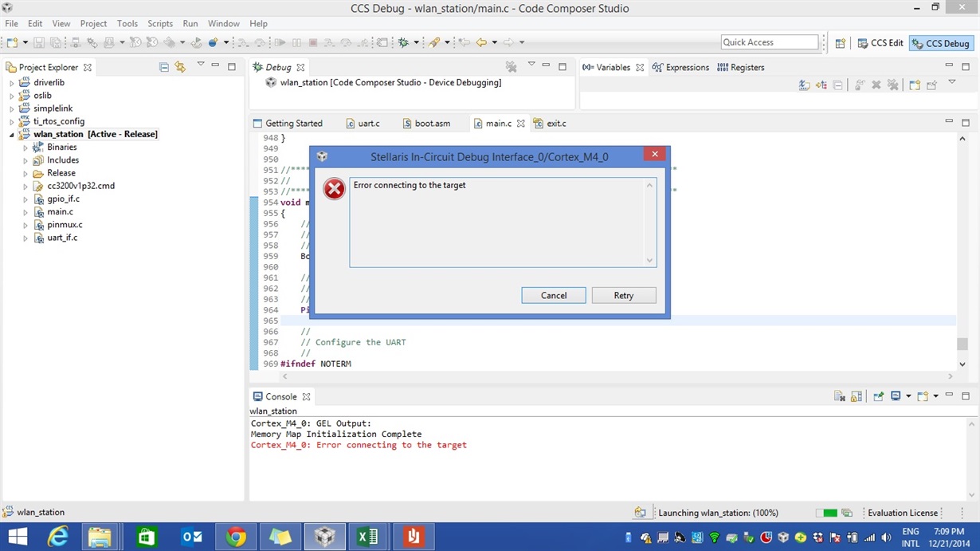Open Internet Explorer from the taskbar
The image size is (980, 551).
point(57,537)
